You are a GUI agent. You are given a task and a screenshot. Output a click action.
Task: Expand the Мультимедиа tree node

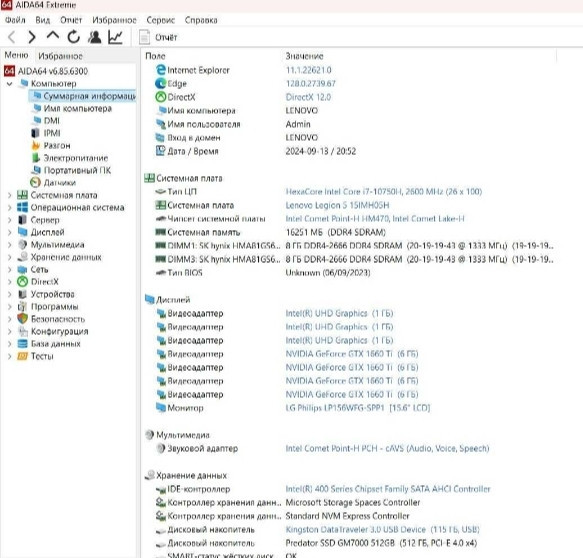(10, 245)
